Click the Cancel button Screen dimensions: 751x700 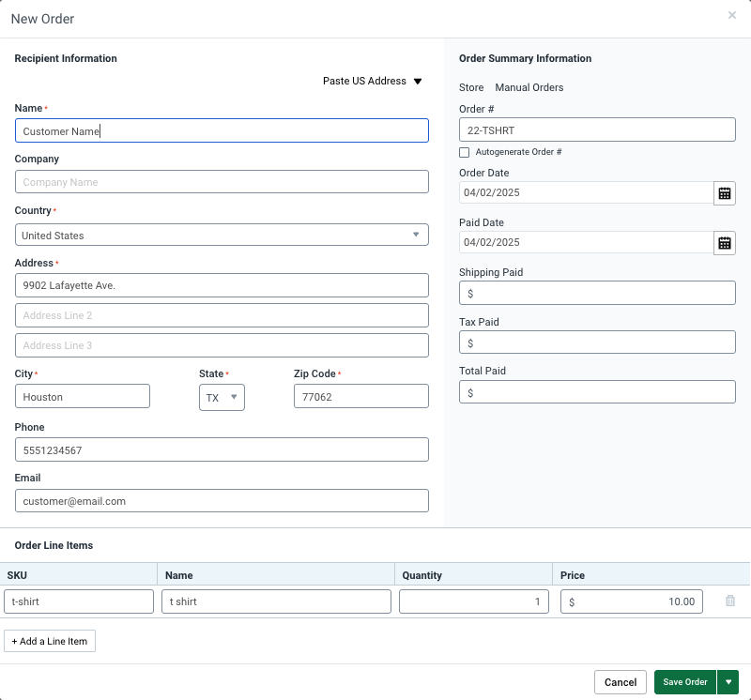click(x=620, y=682)
